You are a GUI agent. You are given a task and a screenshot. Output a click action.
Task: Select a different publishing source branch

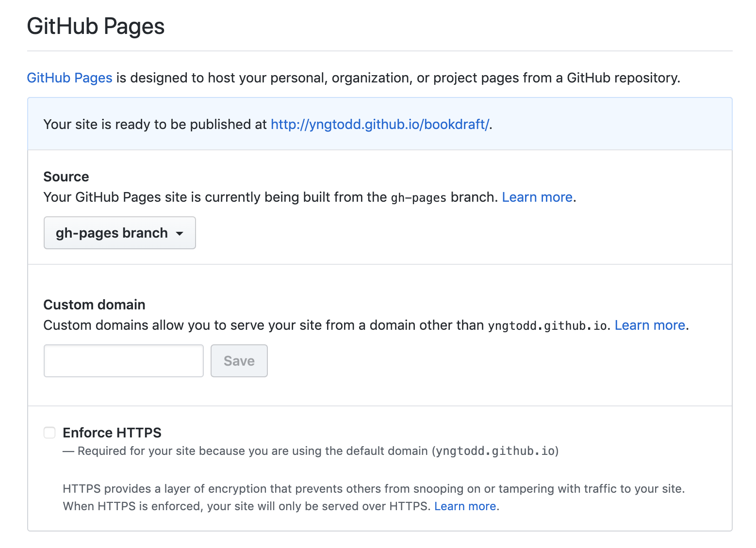click(119, 233)
